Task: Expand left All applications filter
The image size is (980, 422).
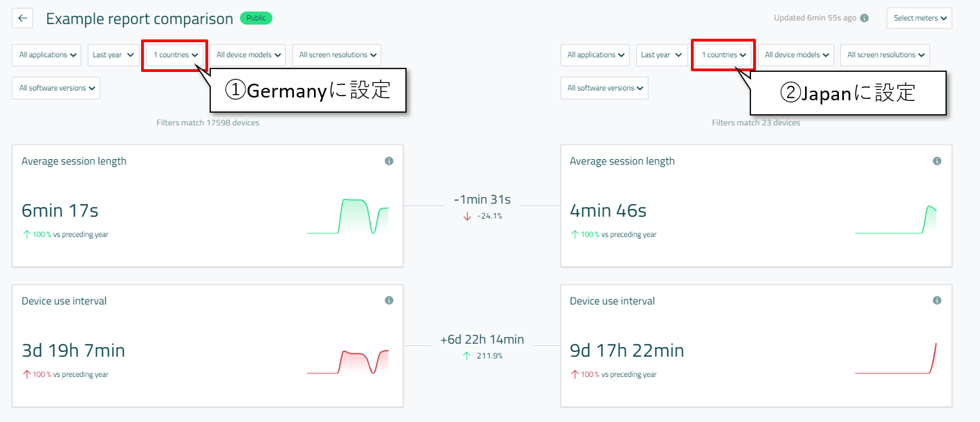Action: 46,55
